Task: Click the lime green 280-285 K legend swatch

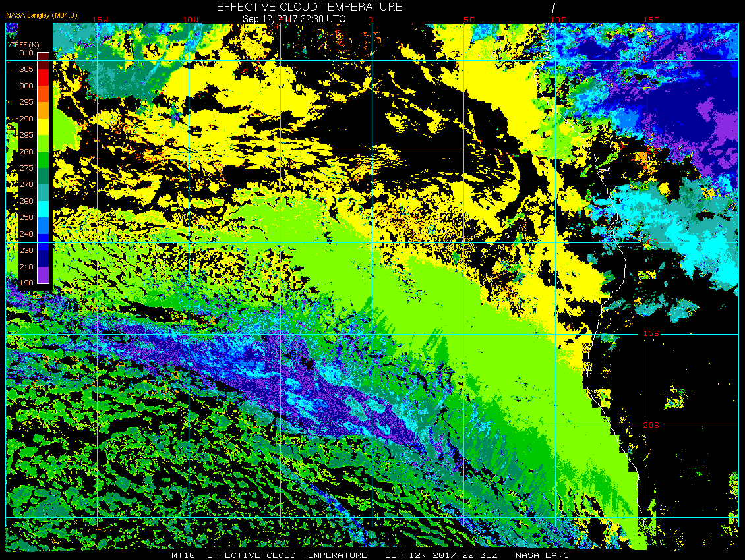Action: pyautogui.click(x=44, y=144)
